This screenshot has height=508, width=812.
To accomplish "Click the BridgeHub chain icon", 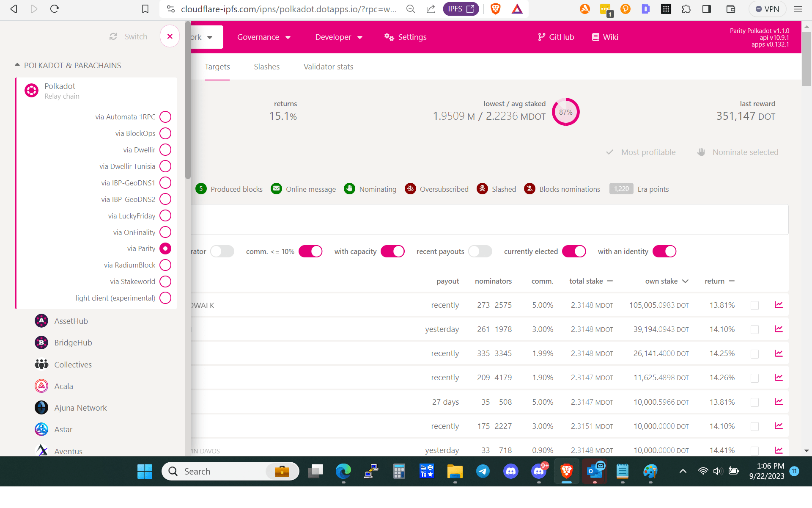I will coord(41,342).
